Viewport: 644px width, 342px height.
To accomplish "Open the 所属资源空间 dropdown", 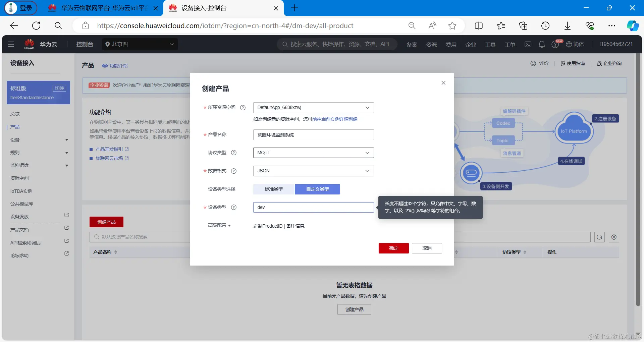I will pyautogui.click(x=313, y=108).
